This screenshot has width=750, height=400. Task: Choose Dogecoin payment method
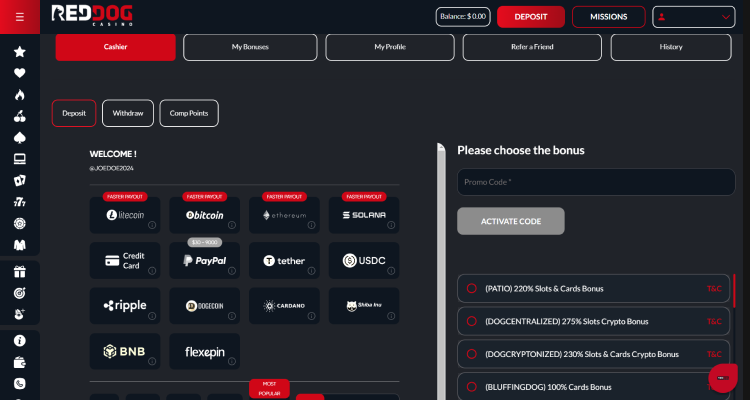pyautogui.click(x=205, y=306)
